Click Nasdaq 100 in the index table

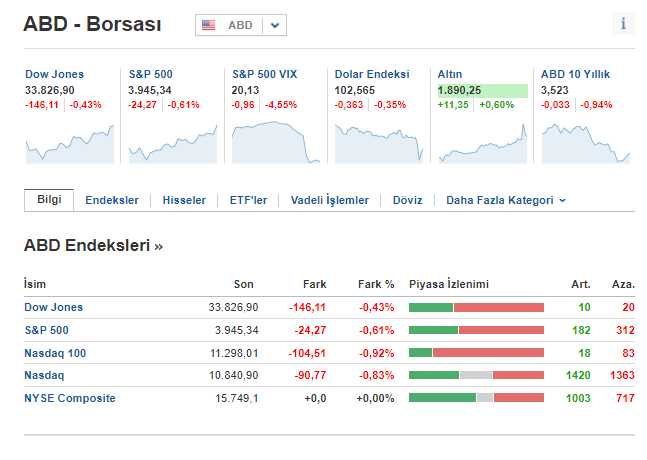click(54, 352)
